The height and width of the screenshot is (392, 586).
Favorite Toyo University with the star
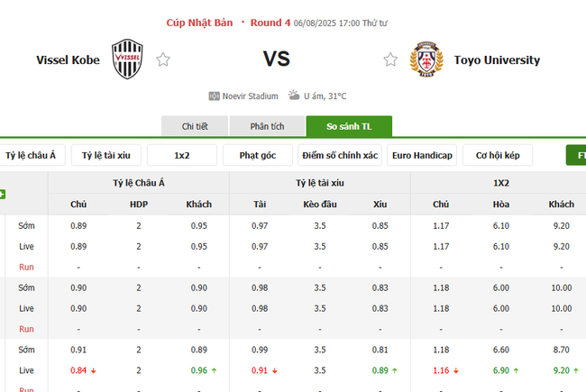(390, 60)
